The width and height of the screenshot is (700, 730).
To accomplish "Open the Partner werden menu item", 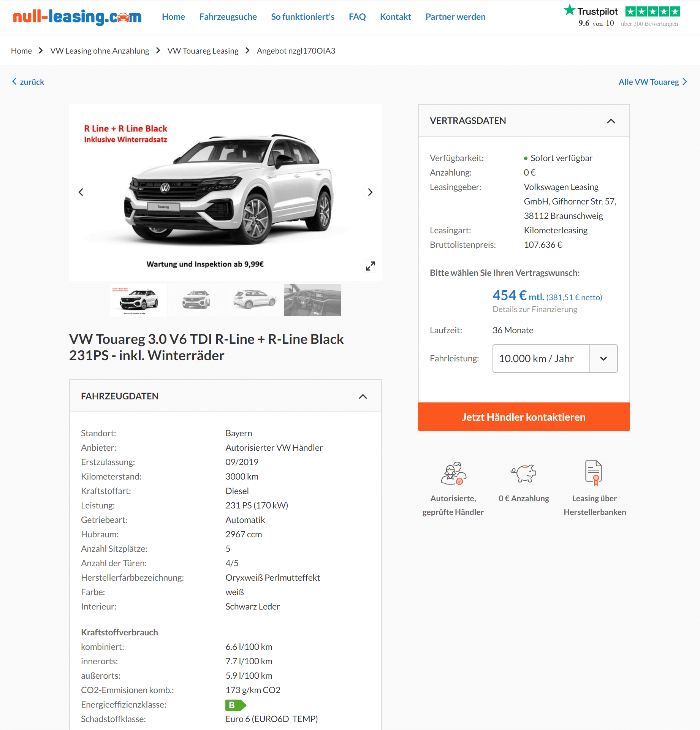I will point(455,17).
